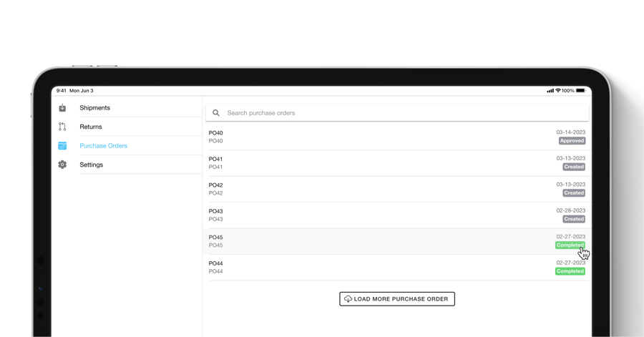Click the Settings gear icon
Viewport: 644px width, 337px height.
click(x=62, y=165)
